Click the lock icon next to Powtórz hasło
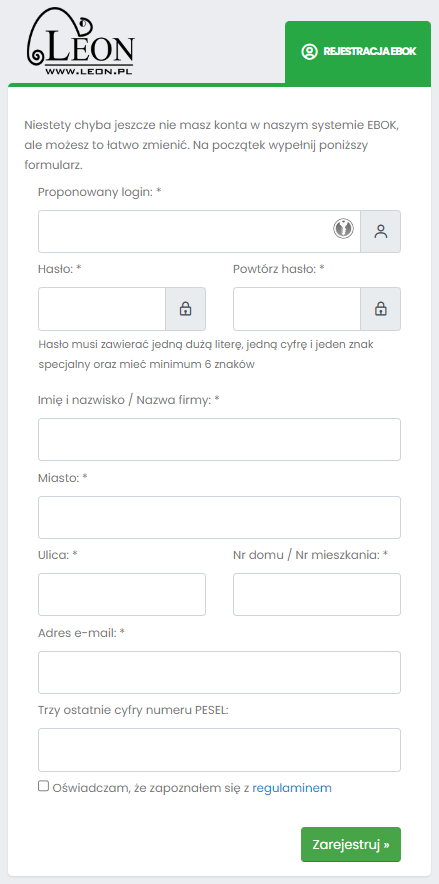439x884 pixels. (381, 309)
